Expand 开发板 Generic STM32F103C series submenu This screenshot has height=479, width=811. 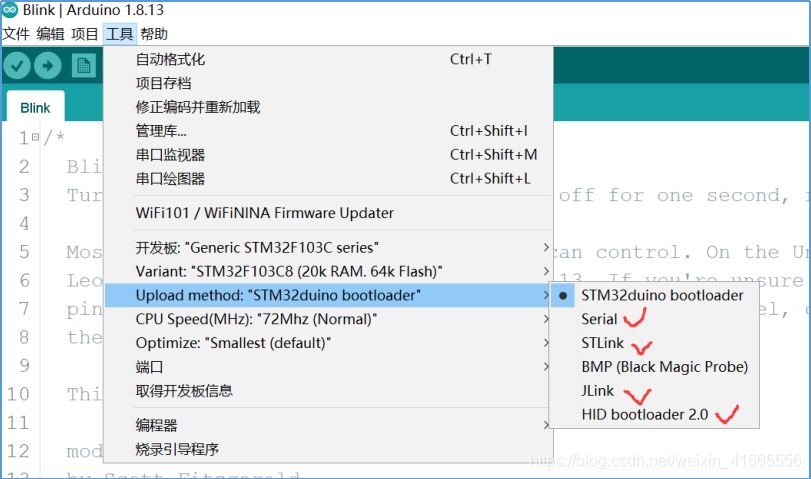click(x=328, y=248)
